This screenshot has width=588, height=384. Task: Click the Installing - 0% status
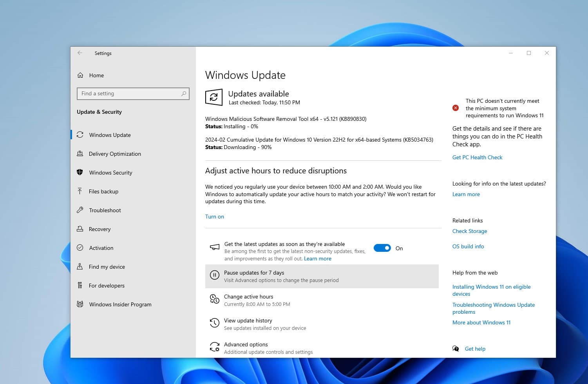[x=241, y=126]
